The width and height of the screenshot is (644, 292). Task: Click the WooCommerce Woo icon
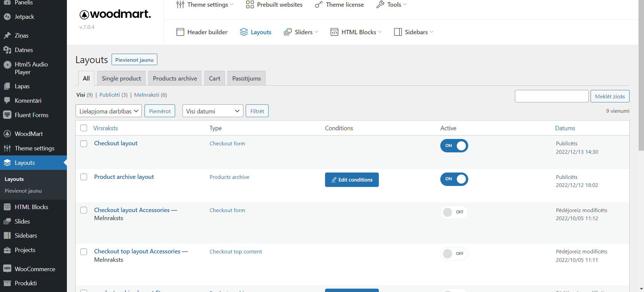(x=7, y=269)
